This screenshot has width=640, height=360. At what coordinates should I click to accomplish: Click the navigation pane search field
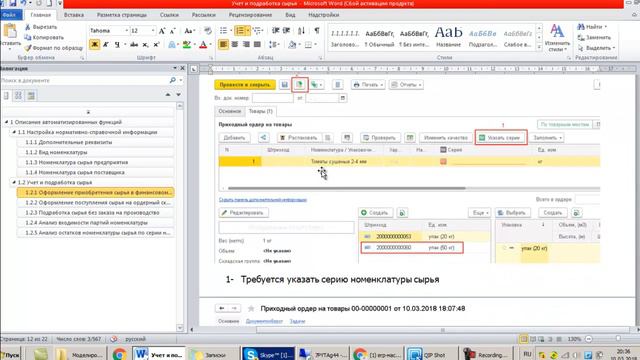point(85,80)
